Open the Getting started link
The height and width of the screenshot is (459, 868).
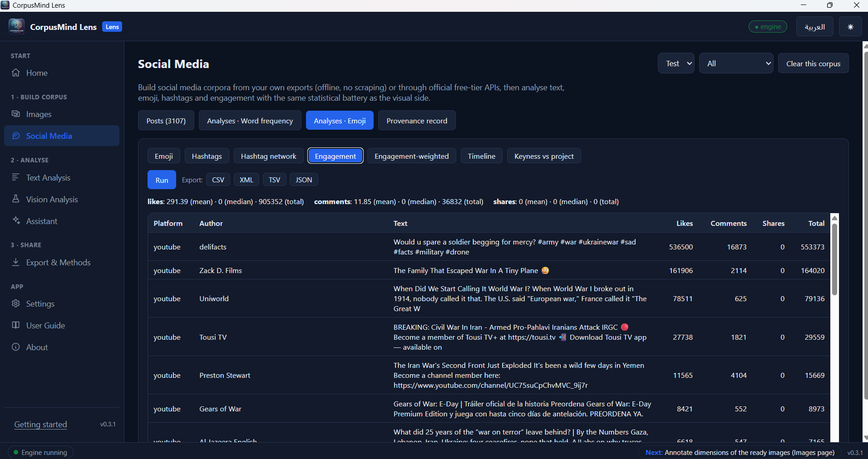(x=40, y=425)
